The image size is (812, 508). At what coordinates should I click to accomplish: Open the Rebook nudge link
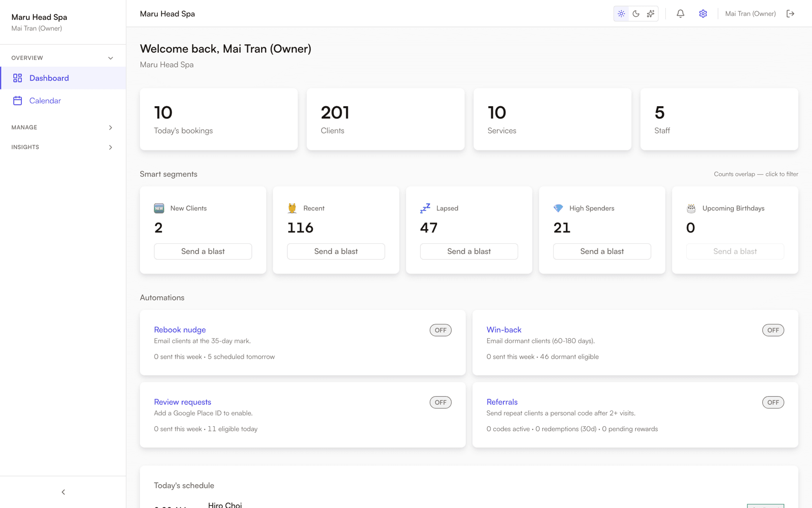point(180,330)
